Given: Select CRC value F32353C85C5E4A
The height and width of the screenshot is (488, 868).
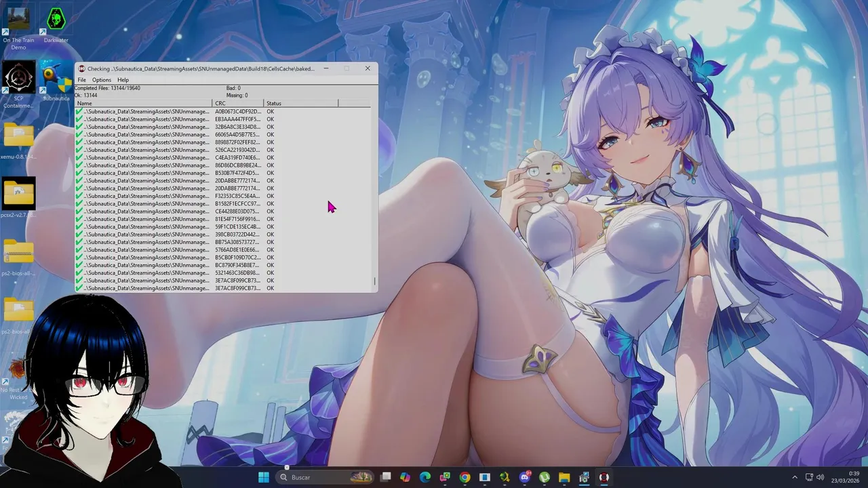Looking at the screenshot, I should [237, 196].
